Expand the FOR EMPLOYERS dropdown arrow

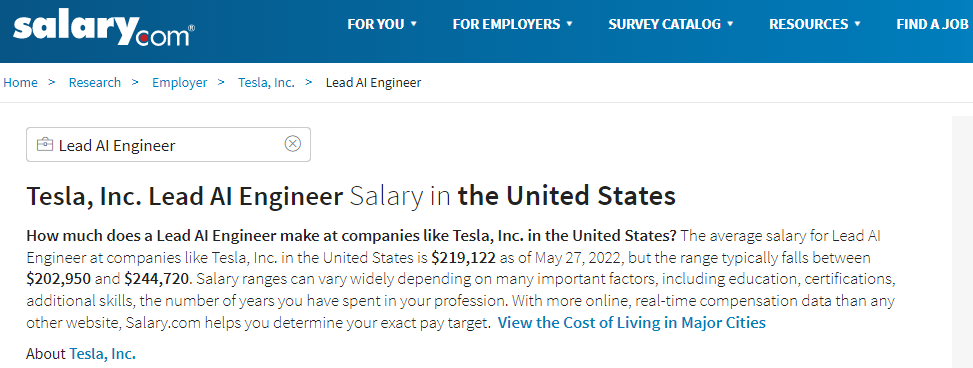coord(569,24)
